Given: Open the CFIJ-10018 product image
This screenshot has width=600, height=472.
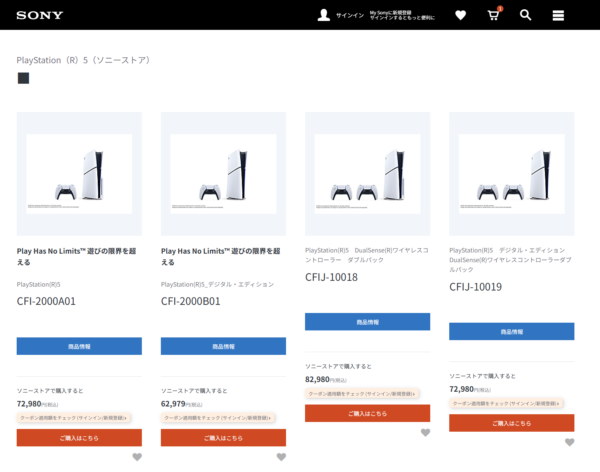Looking at the screenshot, I should (x=367, y=174).
